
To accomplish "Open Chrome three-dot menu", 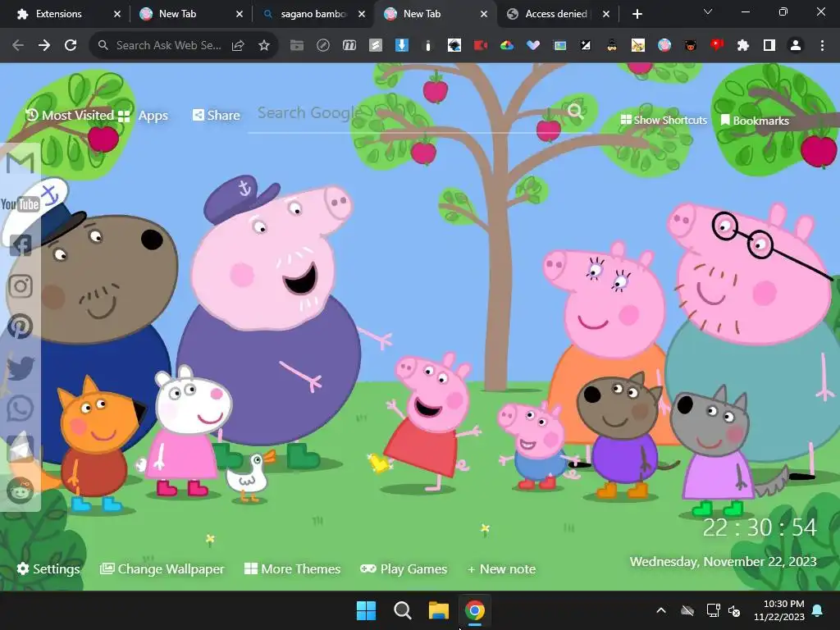I will (822, 46).
